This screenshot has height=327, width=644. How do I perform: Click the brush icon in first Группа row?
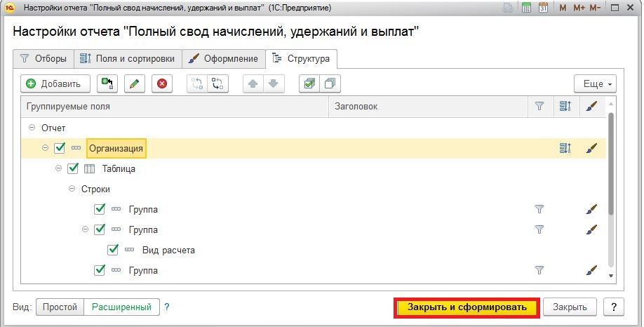(591, 210)
